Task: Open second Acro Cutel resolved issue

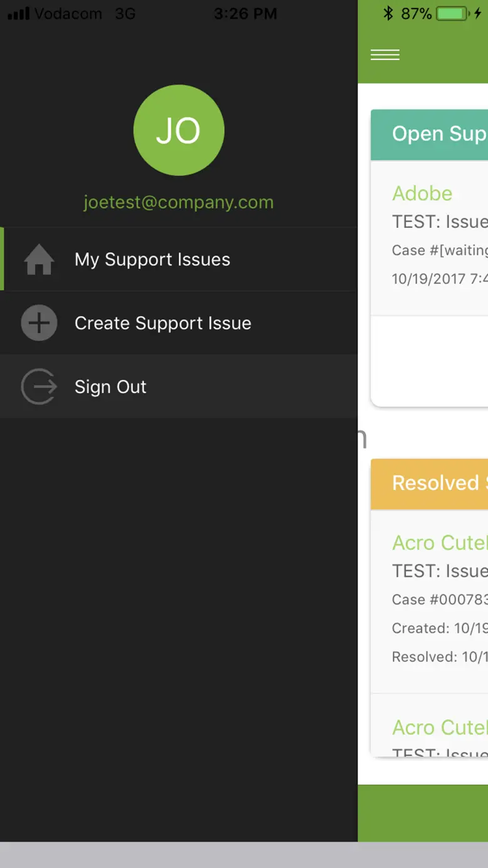Action: (x=439, y=727)
